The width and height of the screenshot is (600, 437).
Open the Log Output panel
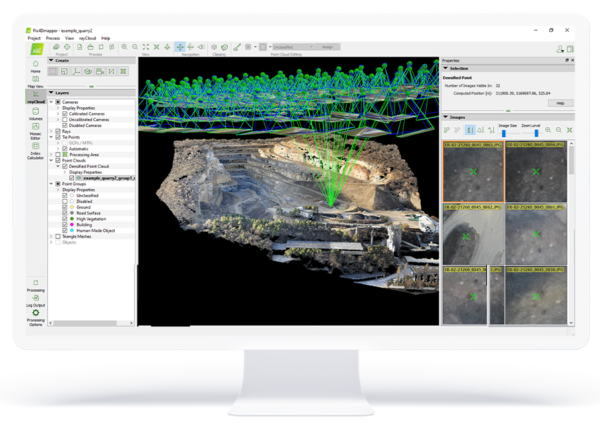36,297
